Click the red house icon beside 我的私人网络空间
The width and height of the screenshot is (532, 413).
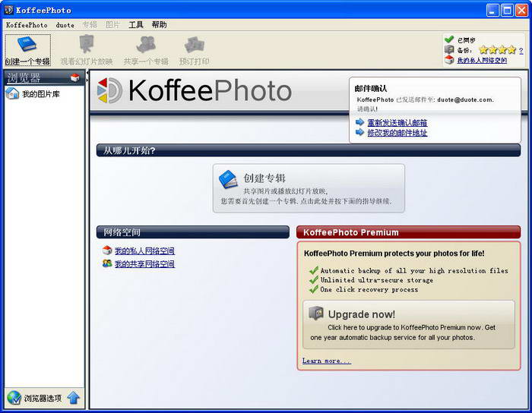pos(107,251)
